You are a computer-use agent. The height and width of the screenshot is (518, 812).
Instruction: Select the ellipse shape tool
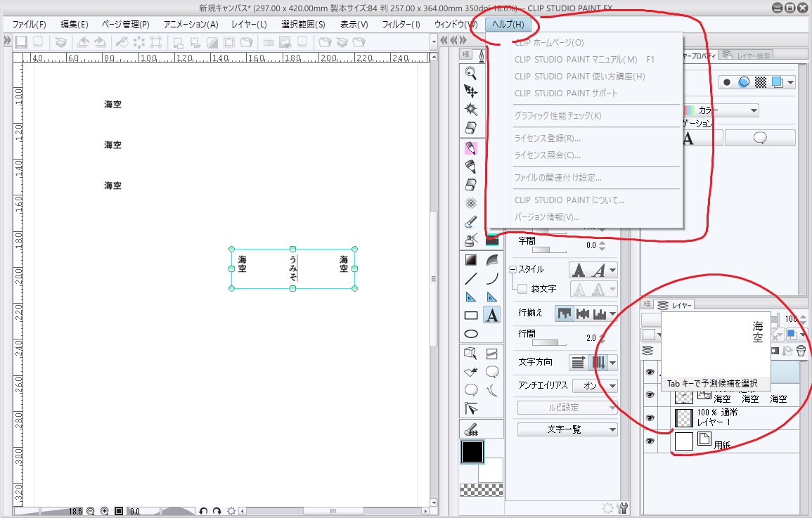(471, 334)
